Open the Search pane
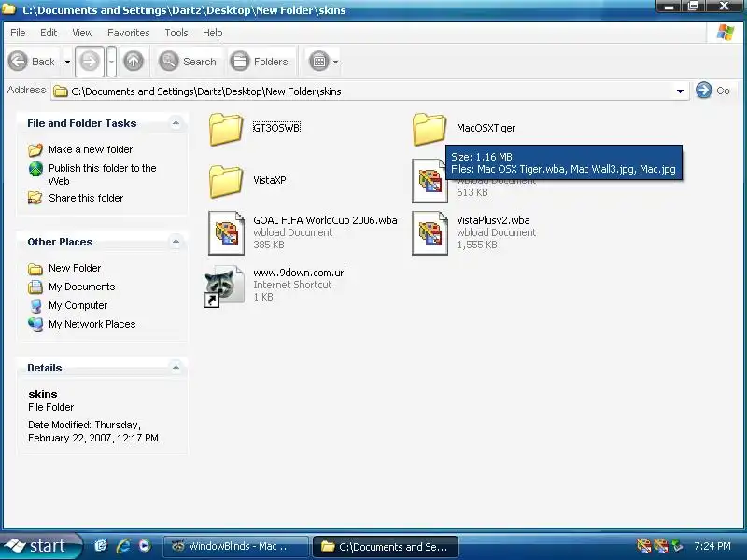Image resolution: width=747 pixels, height=560 pixels. 189,62
